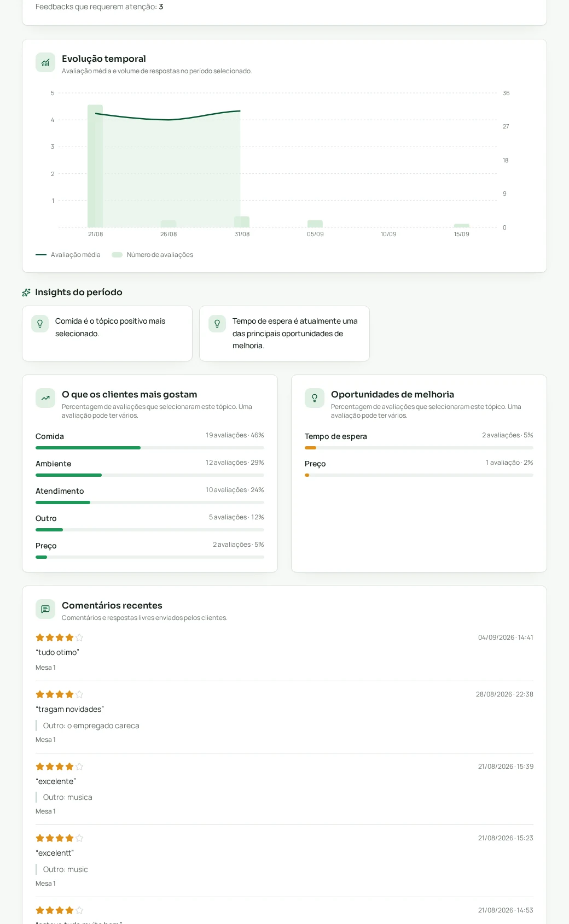The image size is (569, 924).
Task: Click '19 avaliações · 46%' value
Action: click(235, 435)
